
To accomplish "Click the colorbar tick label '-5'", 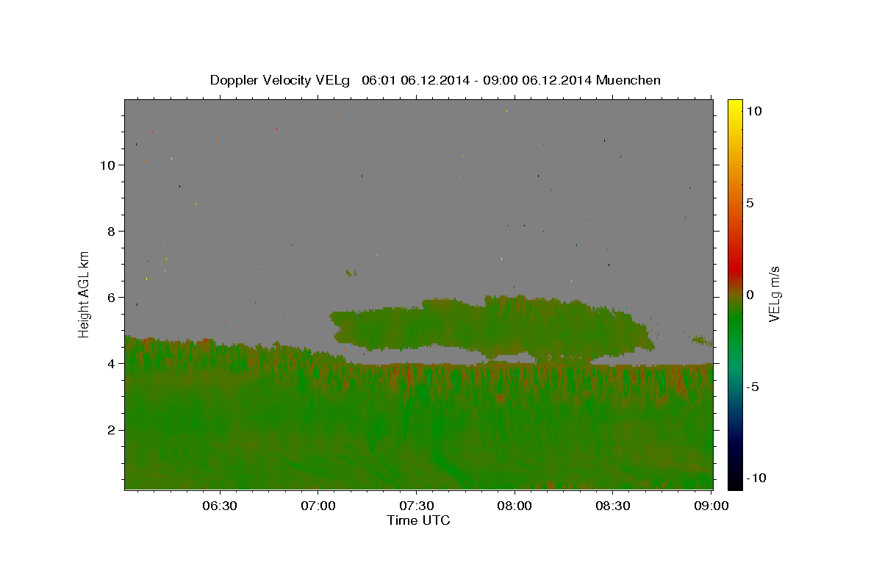I will click(753, 387).
